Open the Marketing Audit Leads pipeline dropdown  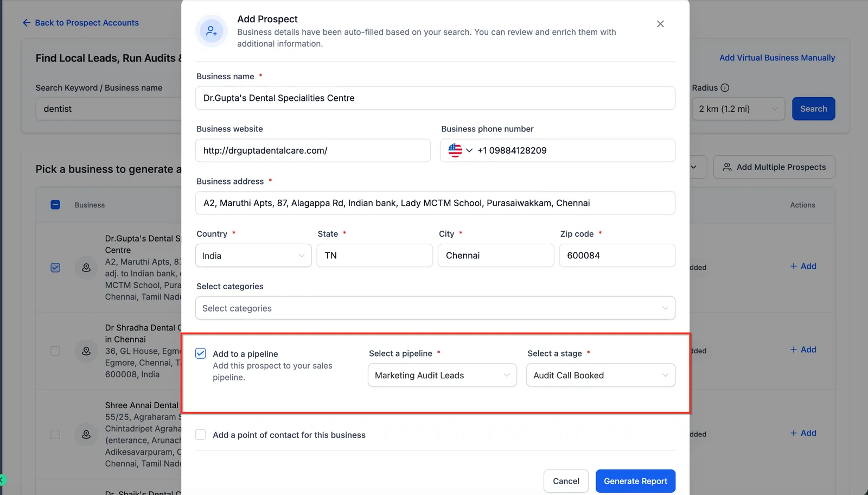(x=442, y=375)
